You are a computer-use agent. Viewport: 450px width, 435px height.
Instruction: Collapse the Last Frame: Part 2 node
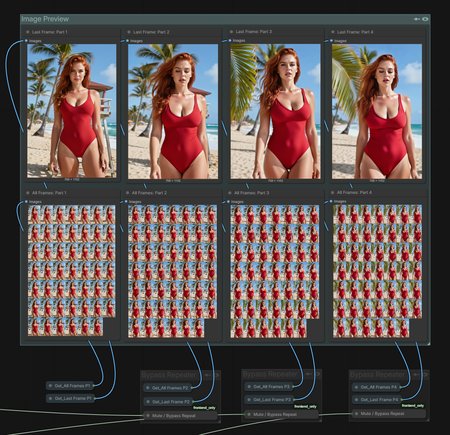coord(129,32)
